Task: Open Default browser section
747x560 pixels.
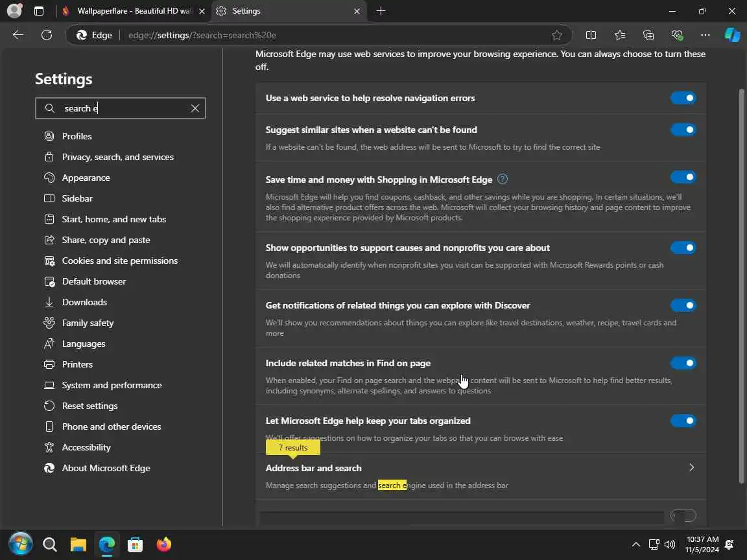Action: 94,281
